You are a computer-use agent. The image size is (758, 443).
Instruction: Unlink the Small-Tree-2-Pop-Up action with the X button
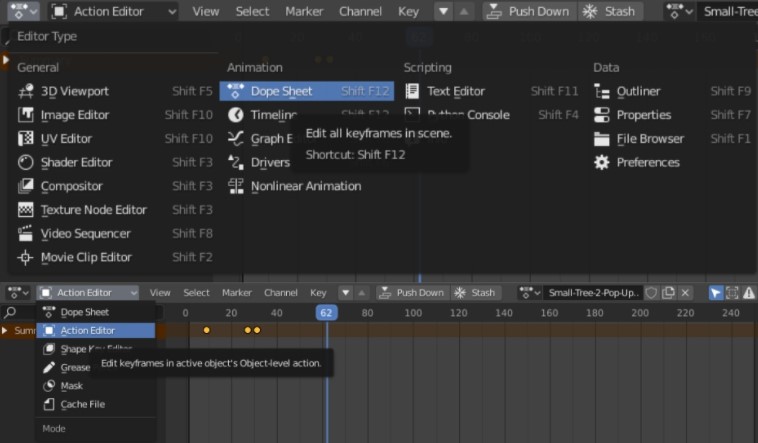[685, 293]
